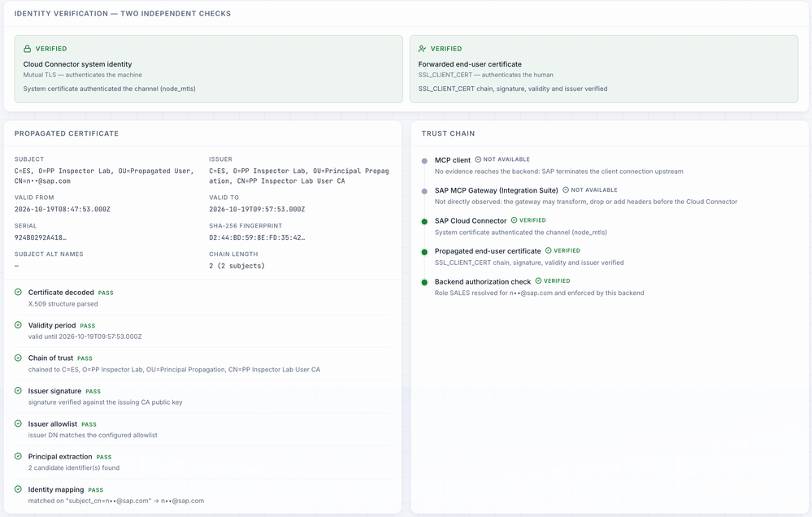
Task: Click the Valid To timestamp 2026-10-19T09:57:53.000Z
Action: 257,209
